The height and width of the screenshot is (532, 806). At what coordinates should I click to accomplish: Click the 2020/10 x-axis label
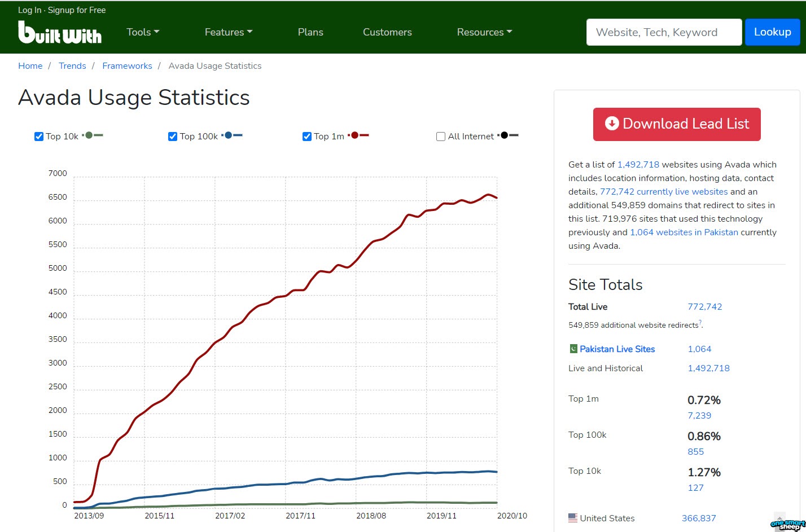(512, 516)
